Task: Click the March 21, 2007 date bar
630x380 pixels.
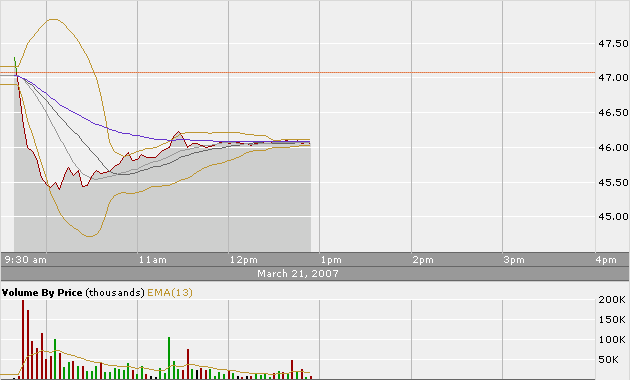Action: (298, 274)
